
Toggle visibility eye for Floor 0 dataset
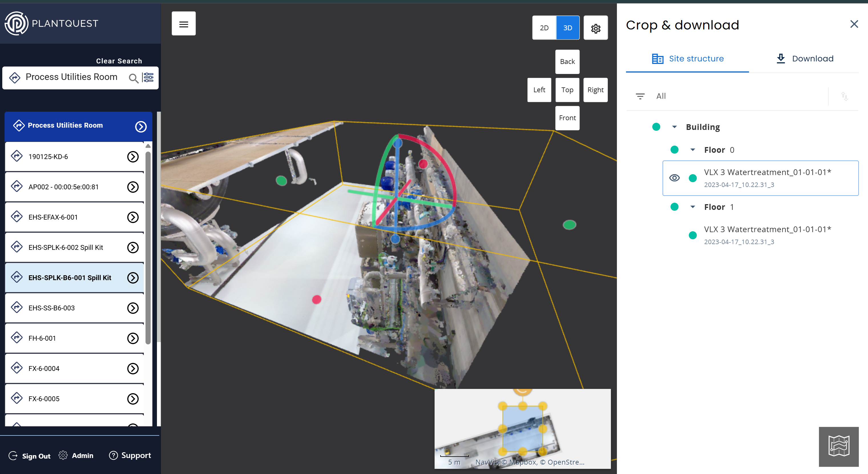click(x=674, y=178)
